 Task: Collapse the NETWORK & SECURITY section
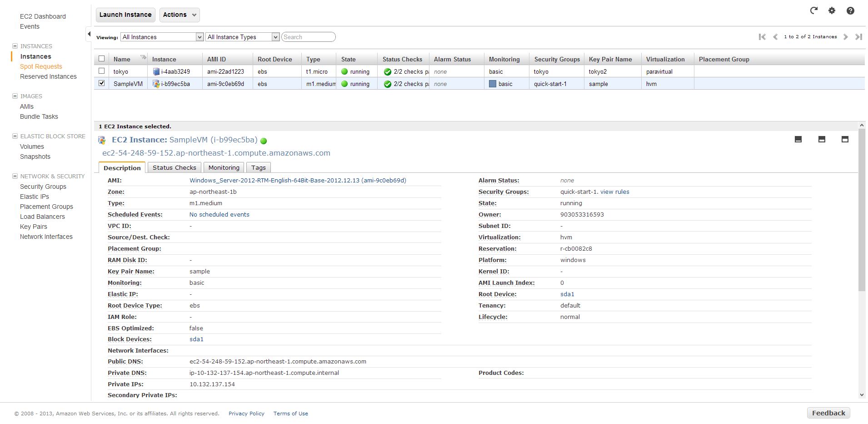15,176
